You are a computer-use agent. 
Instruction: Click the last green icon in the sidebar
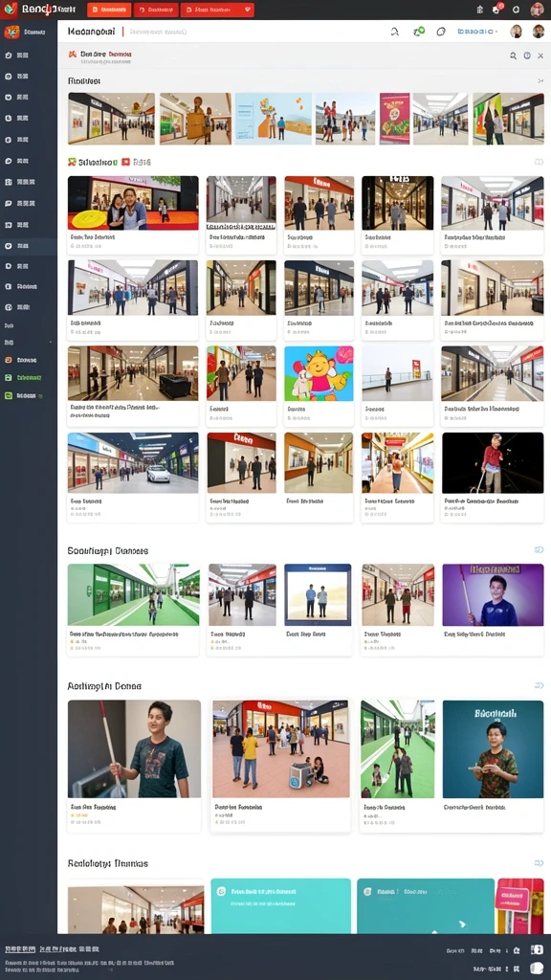click(8, 395)
